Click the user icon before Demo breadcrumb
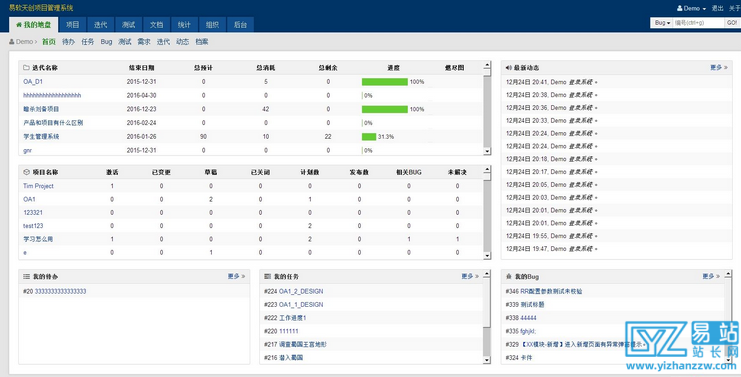The width and height of the screenshot is (741, 377). 12,42
